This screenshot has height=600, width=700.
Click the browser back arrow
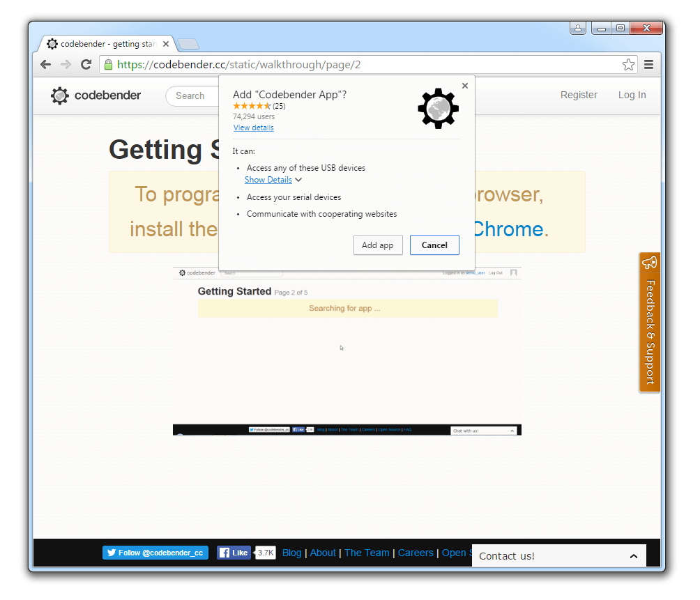45,64
